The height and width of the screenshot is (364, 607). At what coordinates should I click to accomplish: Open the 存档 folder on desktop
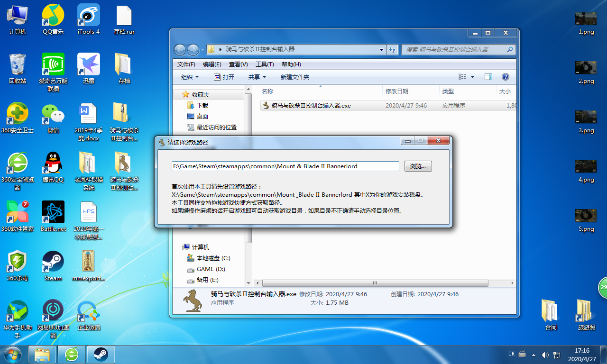(x=124, y=68)
